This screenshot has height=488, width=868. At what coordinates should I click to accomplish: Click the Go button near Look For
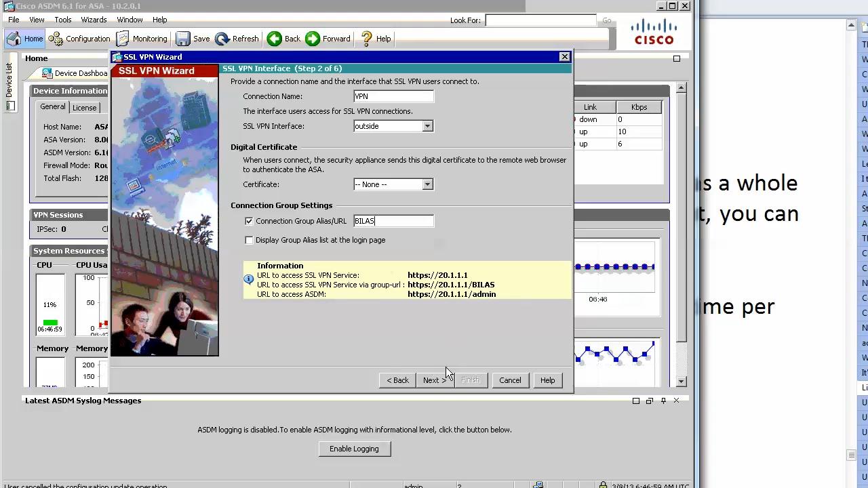(607, 20)
